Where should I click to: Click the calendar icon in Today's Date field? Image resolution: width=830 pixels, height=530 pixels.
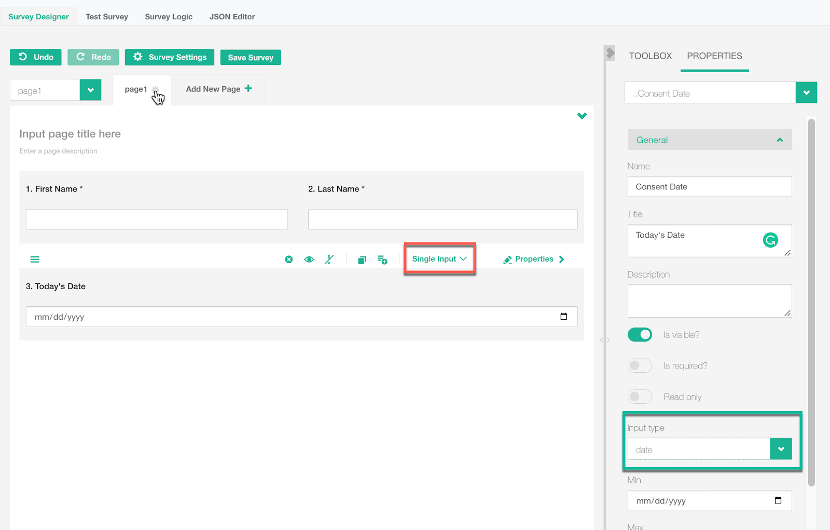tap(564, 317)
